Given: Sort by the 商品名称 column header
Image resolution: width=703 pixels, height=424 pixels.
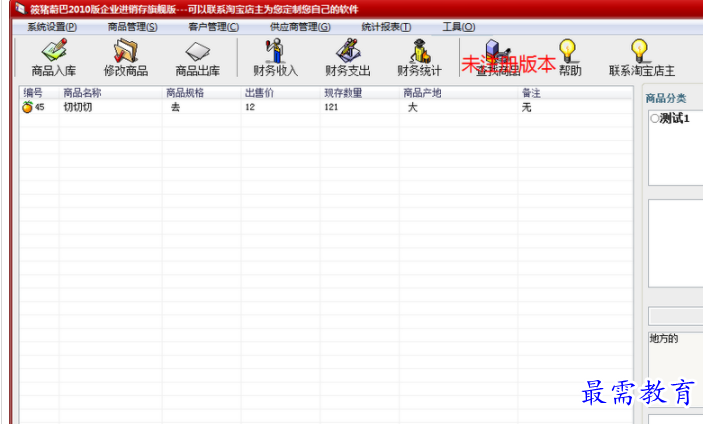Looking at the screenshot, I should [111, 93].
